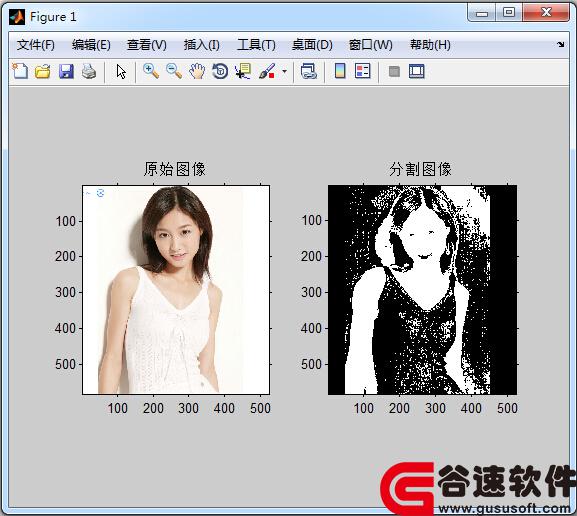577x516 pixels.
Task: Expand the brush color dropdown arrow
Action: 284,71
